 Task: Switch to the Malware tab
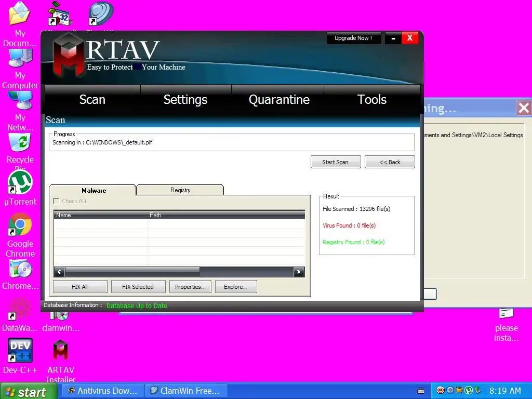(x=92, y=190)
